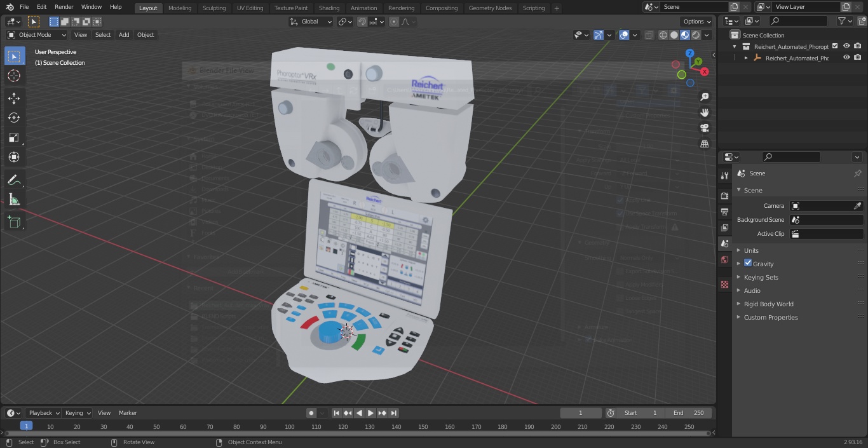Activate the Scale tool

click(14, 138)
